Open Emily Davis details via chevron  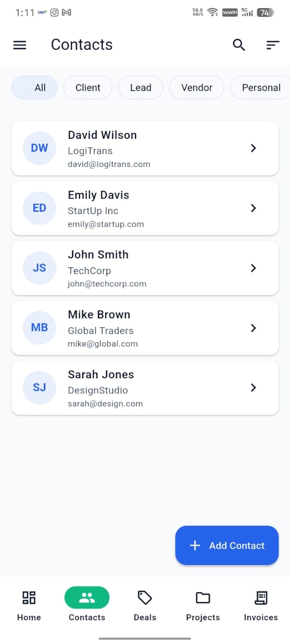pyautogui.click(x=253, y=208)
